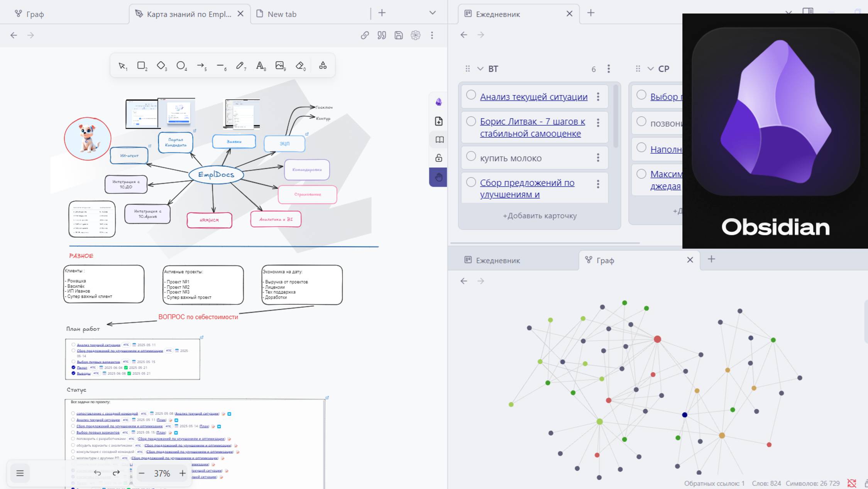Check the позвони card in СР lane
Image resolution: width=868 pixels, height=489 pixels.
pyautogui.click(x=641, y=121)
